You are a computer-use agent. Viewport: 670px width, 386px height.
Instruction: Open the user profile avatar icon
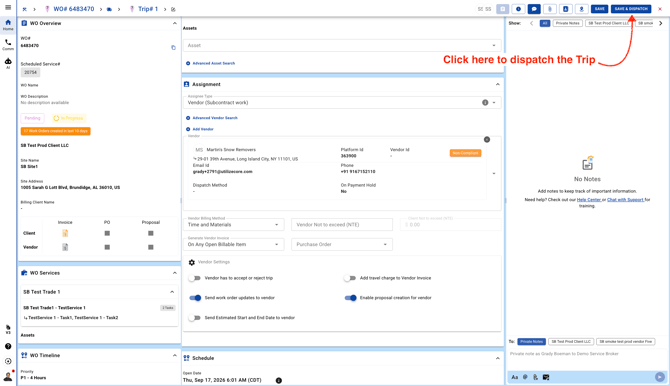click(8, 376)
